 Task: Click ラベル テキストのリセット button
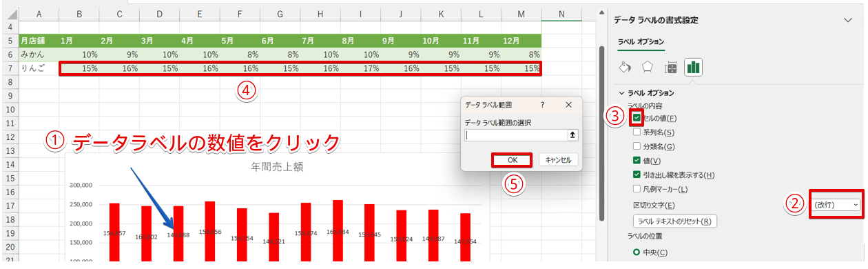[x=675, y=221]
